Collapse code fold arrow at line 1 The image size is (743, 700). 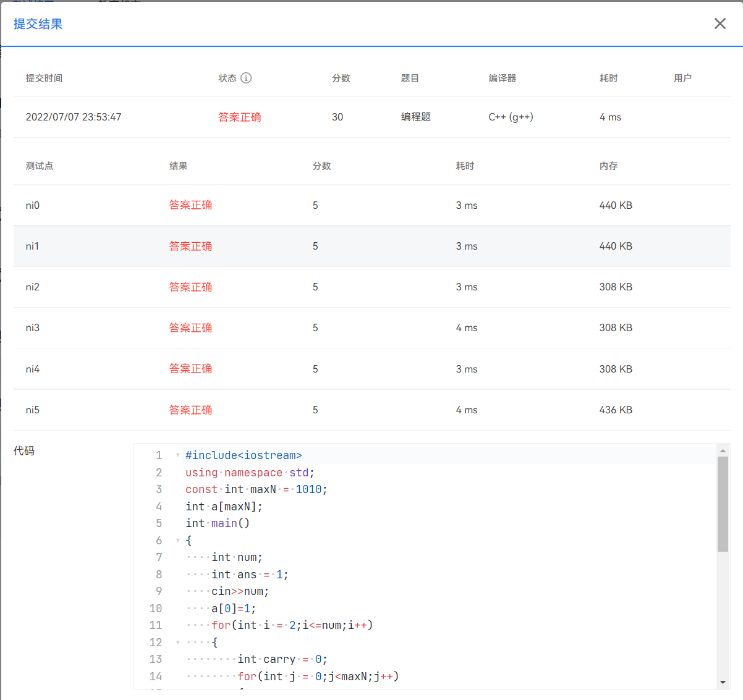coord(178,455)
